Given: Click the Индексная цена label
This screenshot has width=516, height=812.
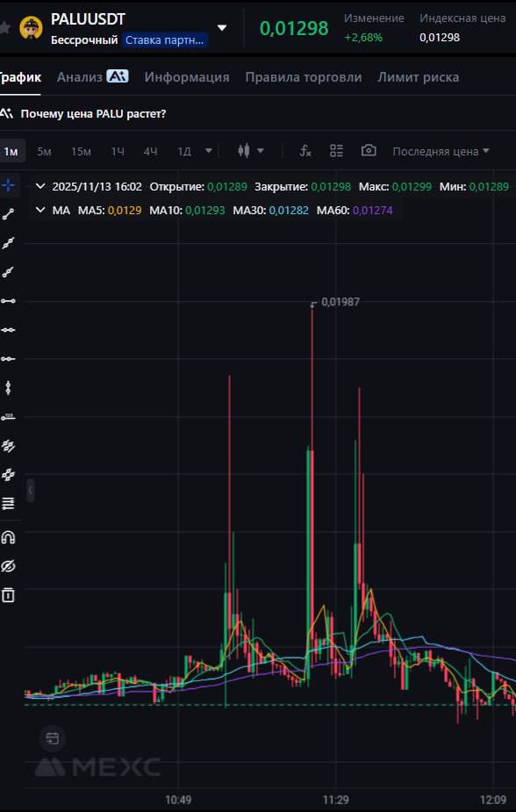Looking at the screenshot, I should click(x=462, y=18).
